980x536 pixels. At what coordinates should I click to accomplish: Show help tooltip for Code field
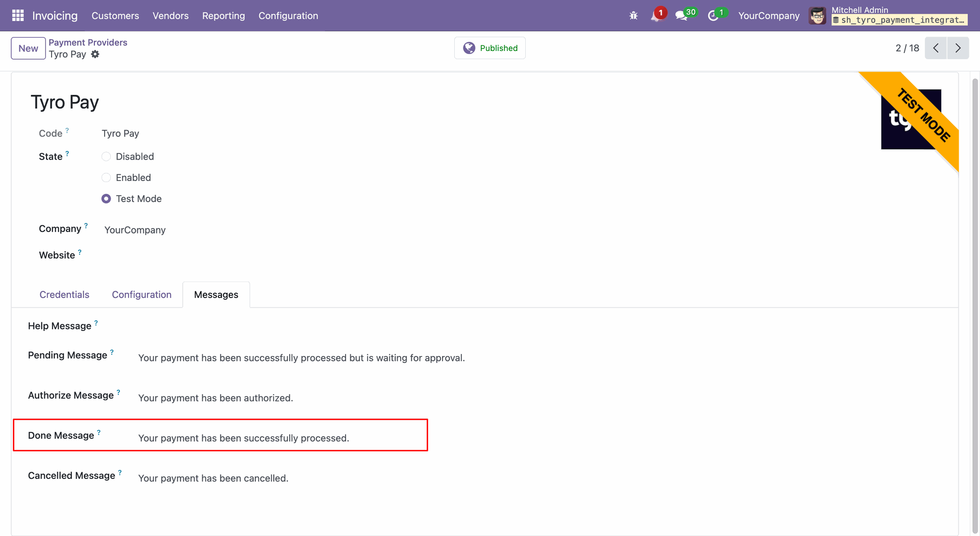pyautogui.click(x=67, y=131)
